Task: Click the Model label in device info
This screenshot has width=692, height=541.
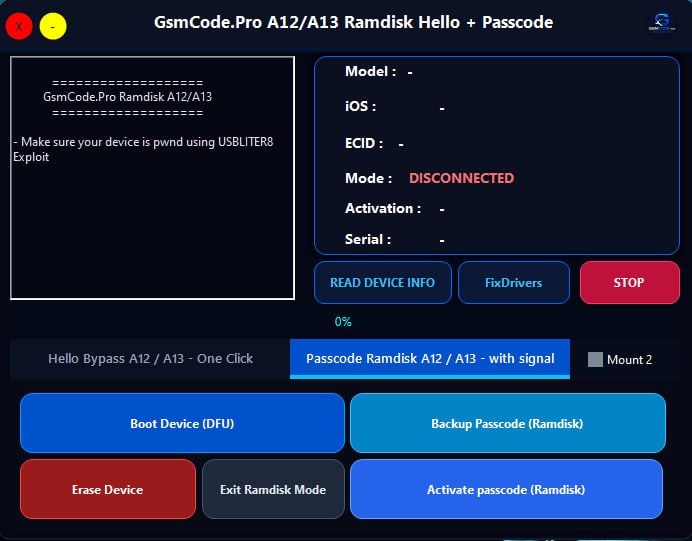Action: (370, 71)
